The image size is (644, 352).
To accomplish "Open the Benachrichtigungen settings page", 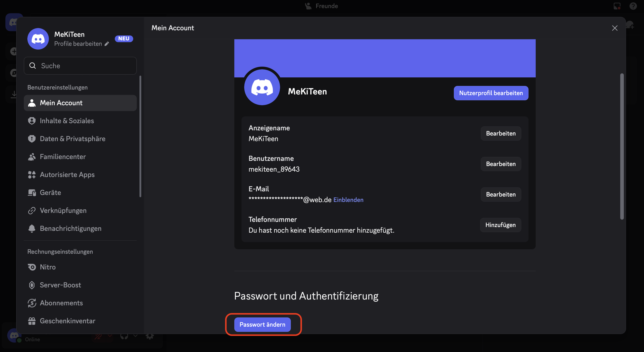I will point(70,228).
